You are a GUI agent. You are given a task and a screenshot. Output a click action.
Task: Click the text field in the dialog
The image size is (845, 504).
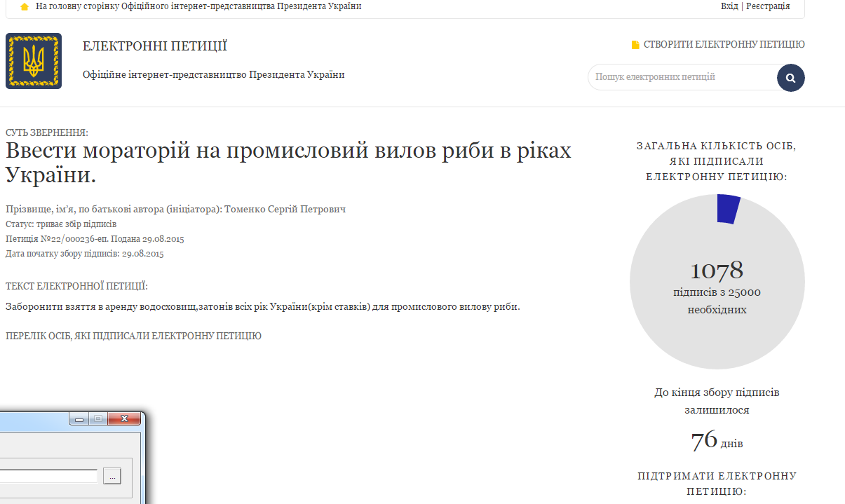pyautogui.click(x=48, y=476)
